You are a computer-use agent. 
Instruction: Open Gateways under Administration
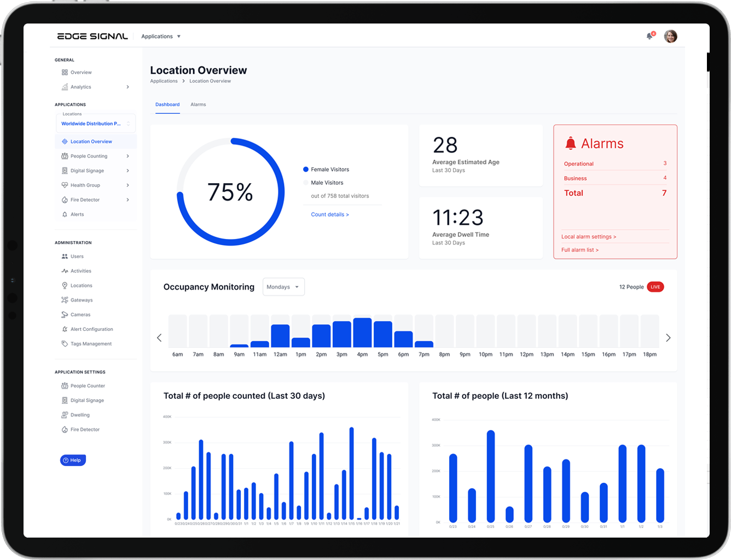[x=81, y=300]
